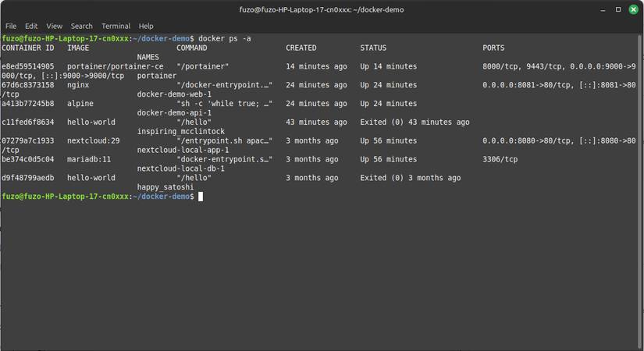Click '14 minutes ago' created value
Screen dimensions: 644x351
point(316,66)
